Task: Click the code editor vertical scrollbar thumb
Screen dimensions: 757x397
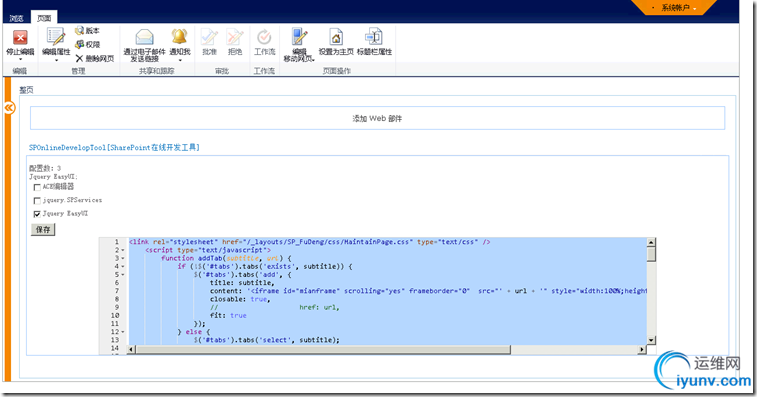Action: point(651,254)
